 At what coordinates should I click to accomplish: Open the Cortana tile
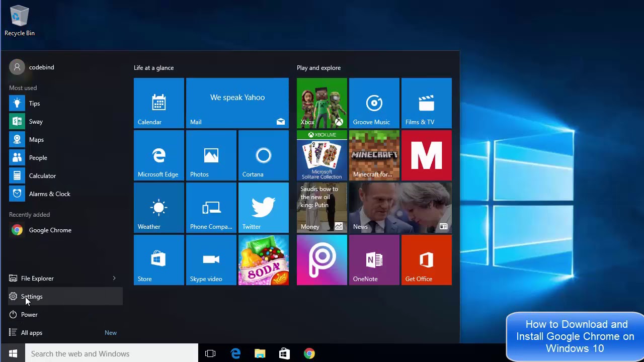[x=264, y=155]
